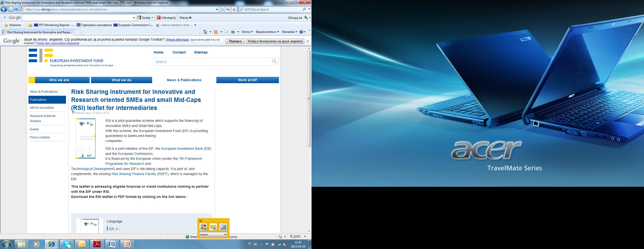Screen dimensions: 644x249
Task: Click the RSI leaflet cover thumbnail
Action: click(x=86, y=138)
